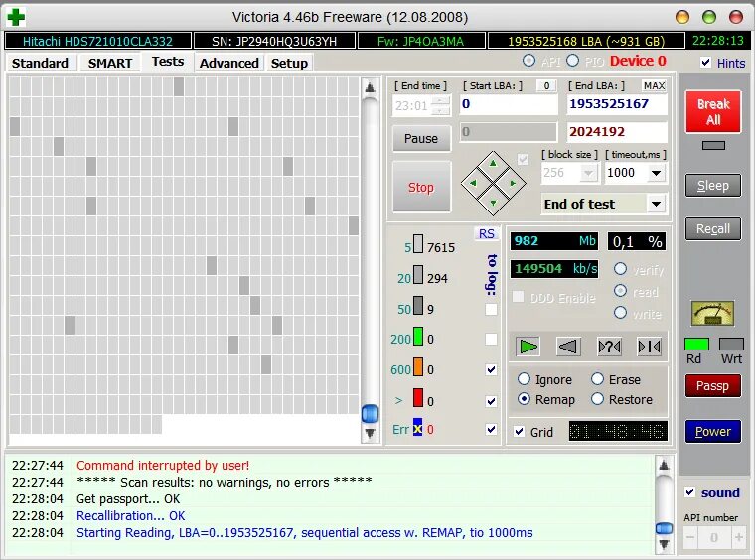Switch to the Advanced tab
755x560 pixels.
[x=229, y=63]
